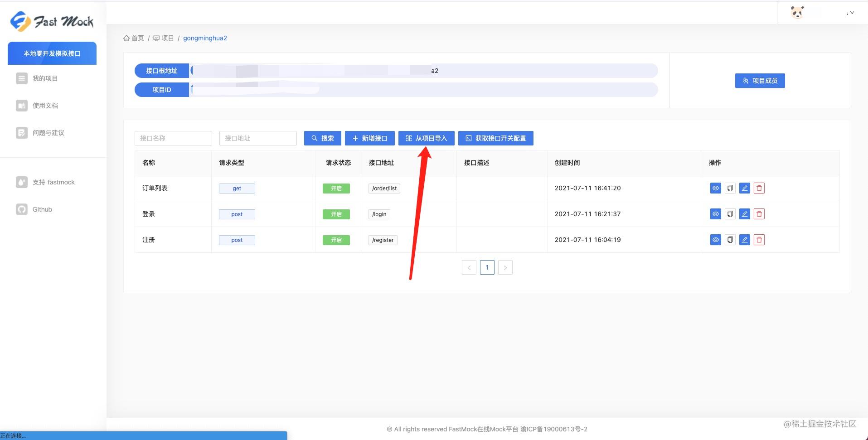Click the /register address tag
The height and width of the screenshot is (440, 868).
(x=383, y=240)
